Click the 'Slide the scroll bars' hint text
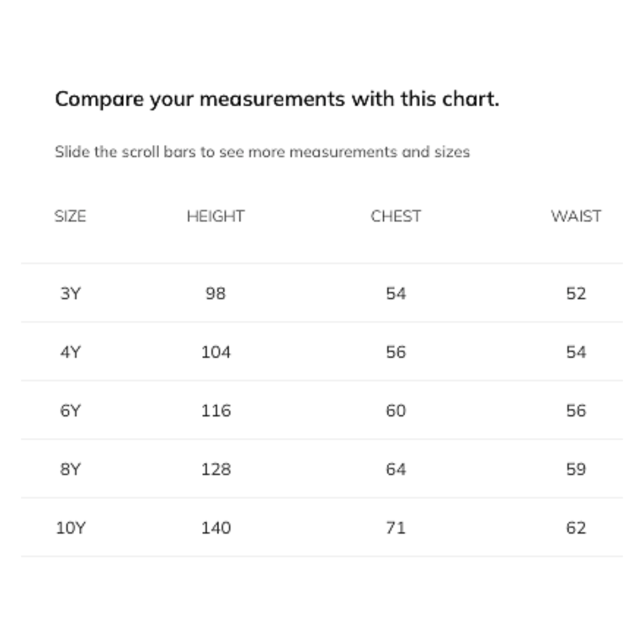Screen dimensions: 644x644 [262, 153]
